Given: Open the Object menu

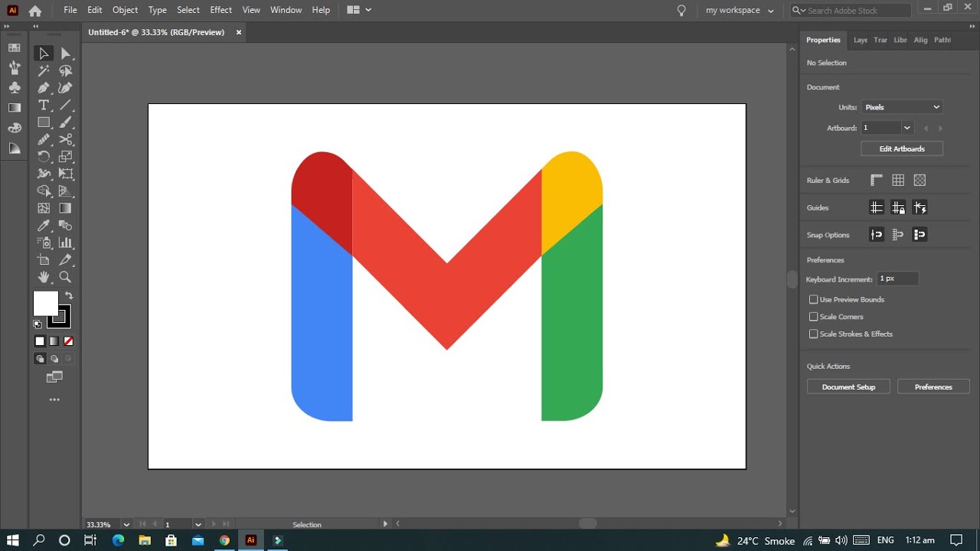Looking at the screenshot, I should [125, 10].
